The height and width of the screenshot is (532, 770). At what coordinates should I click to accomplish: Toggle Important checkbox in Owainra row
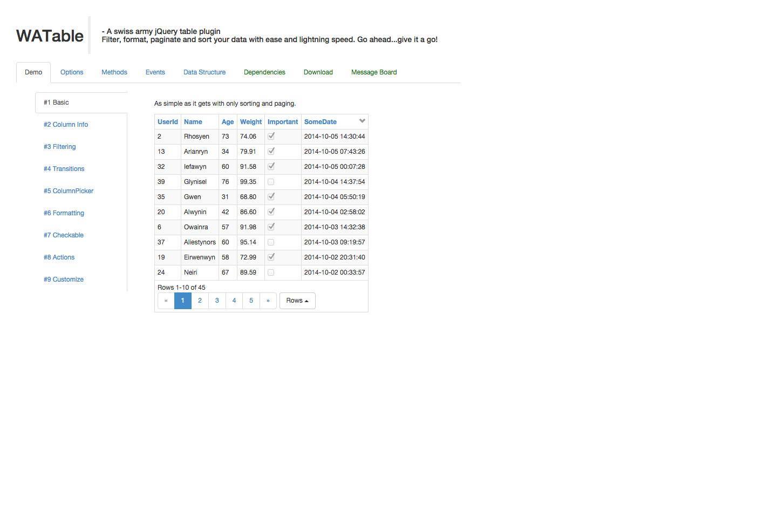point(271,227)
